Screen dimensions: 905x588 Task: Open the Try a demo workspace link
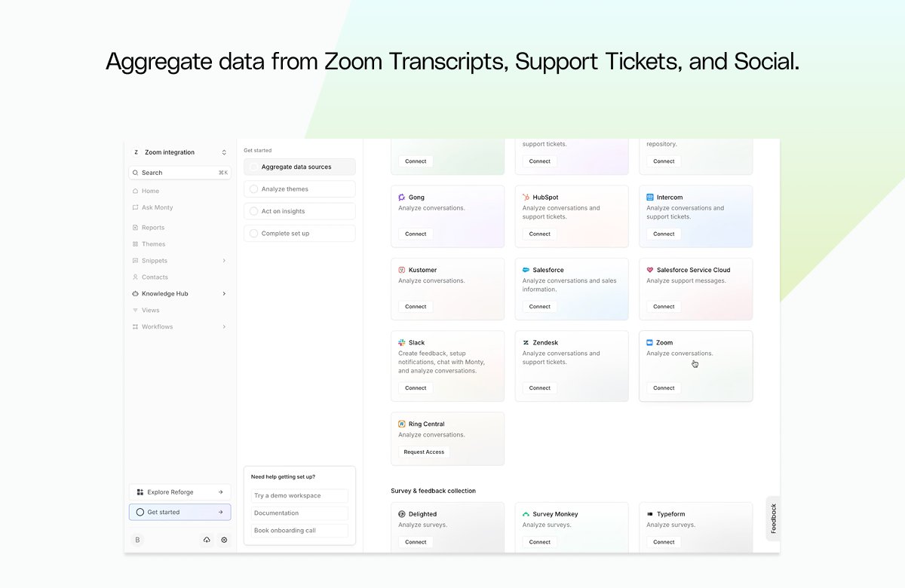299,496
